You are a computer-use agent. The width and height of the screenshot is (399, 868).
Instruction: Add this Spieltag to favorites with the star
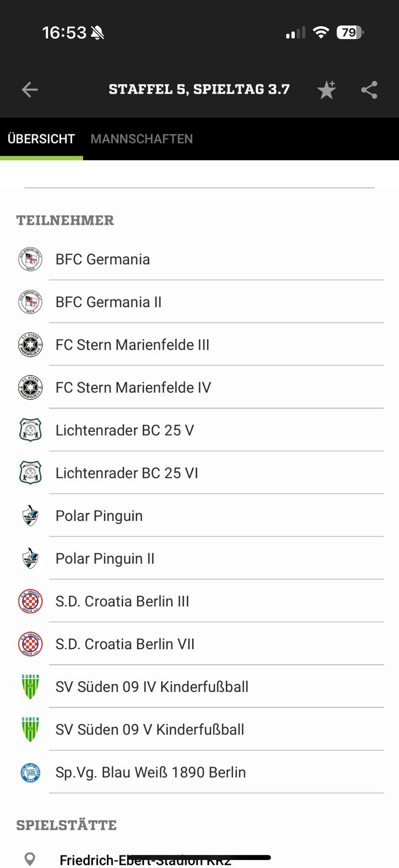(327, 89)
